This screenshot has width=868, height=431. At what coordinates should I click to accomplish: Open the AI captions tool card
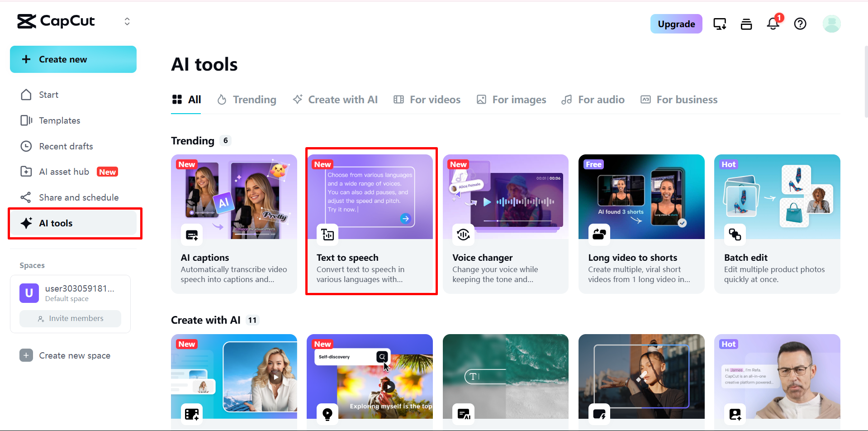coord(234,224)
